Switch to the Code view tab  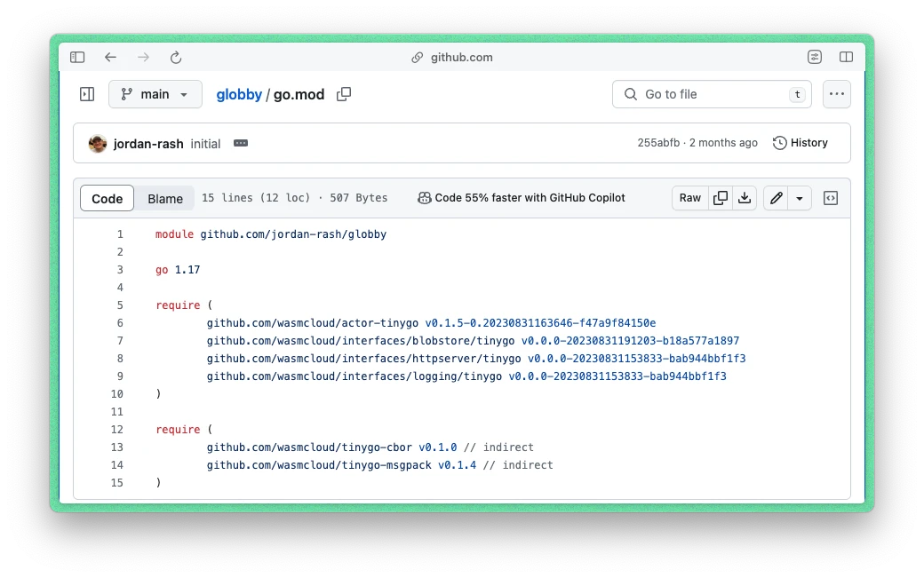coord(108,198)
